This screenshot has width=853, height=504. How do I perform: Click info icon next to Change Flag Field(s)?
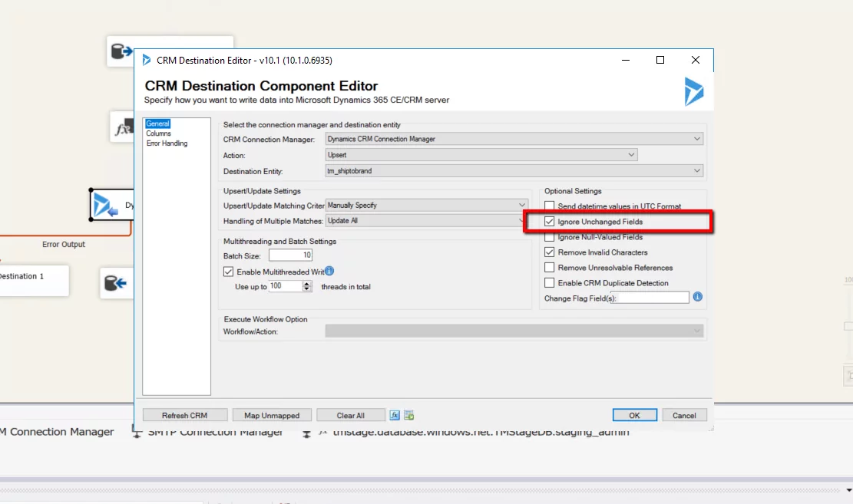coord(697,297)
